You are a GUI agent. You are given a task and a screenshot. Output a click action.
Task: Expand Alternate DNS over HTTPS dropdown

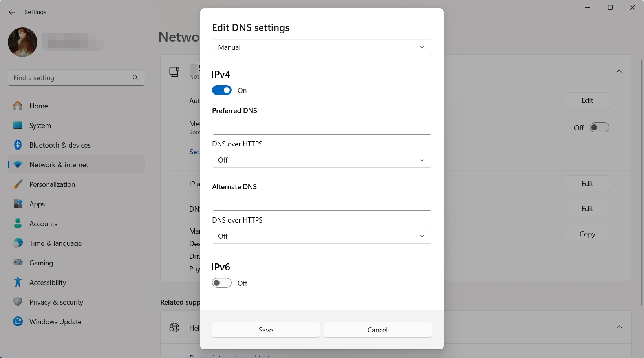322,236
